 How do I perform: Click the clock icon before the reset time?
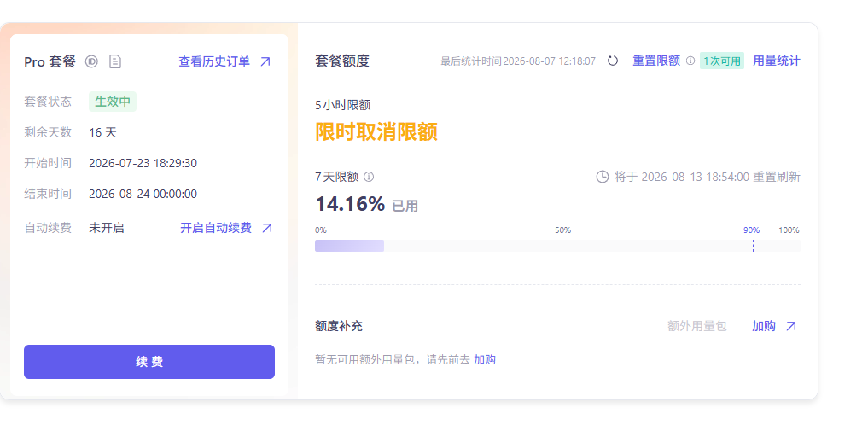tap(603, 178)
